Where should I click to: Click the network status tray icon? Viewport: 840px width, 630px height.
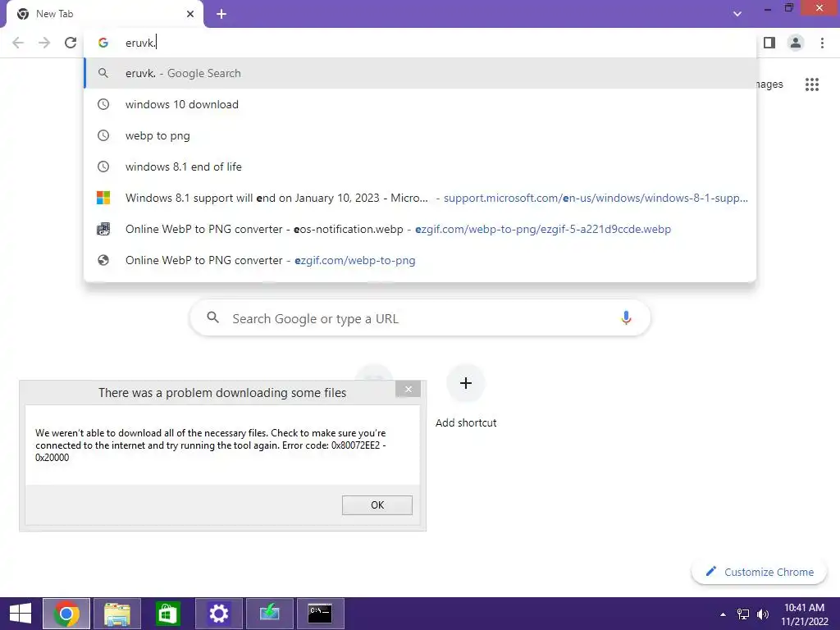[743, 614]
